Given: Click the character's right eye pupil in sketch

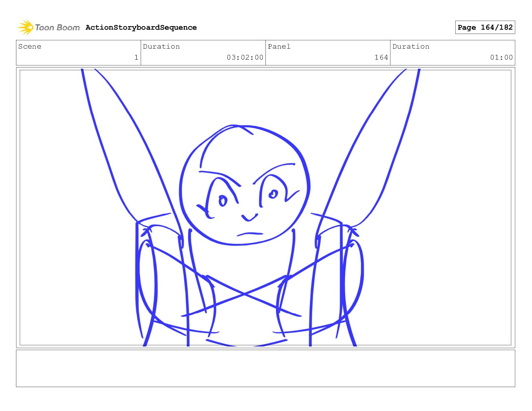Looking at the screenshot, I should tap(273, 194).
